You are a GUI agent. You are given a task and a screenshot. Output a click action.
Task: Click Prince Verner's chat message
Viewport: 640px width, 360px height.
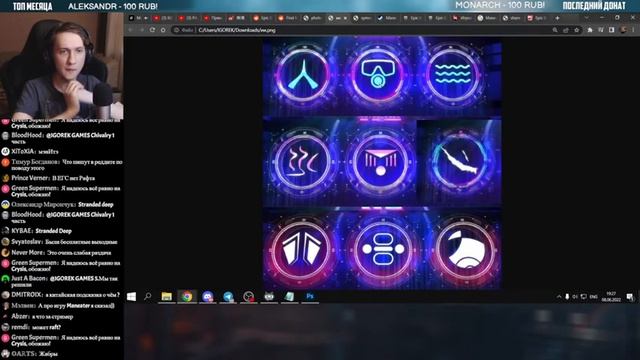[48, 178]
